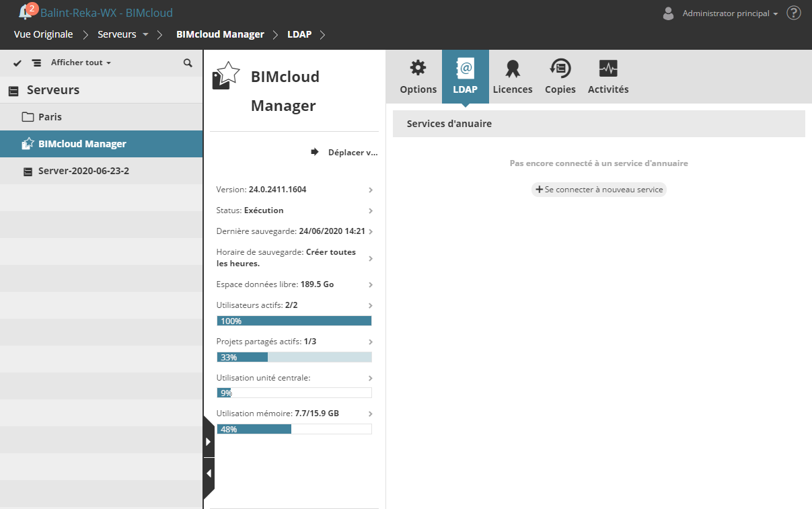Expand the Utilisateurs actifs row chevron
This screenshot has width=812, height=509.
pos(371,306)
